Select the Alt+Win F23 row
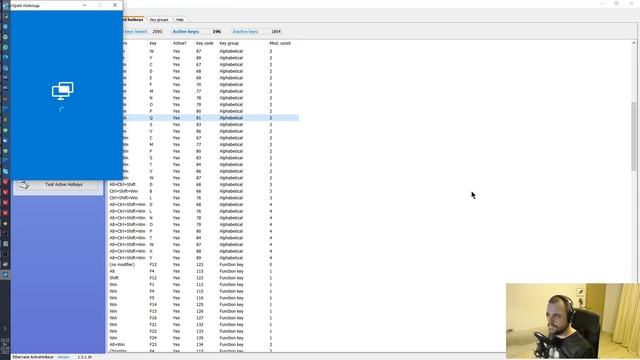Screen dimensions: 640x360 click(x=203, y=344)
